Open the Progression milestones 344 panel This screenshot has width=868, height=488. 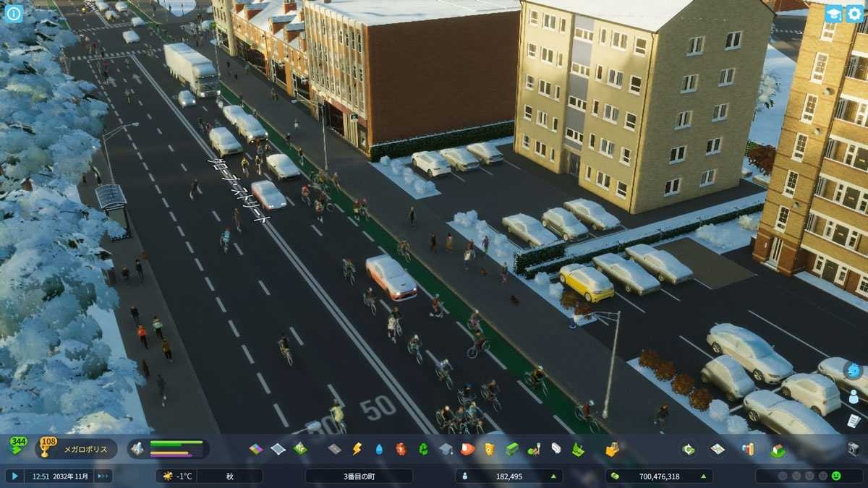pyautogui.click(x=17, y=447)
